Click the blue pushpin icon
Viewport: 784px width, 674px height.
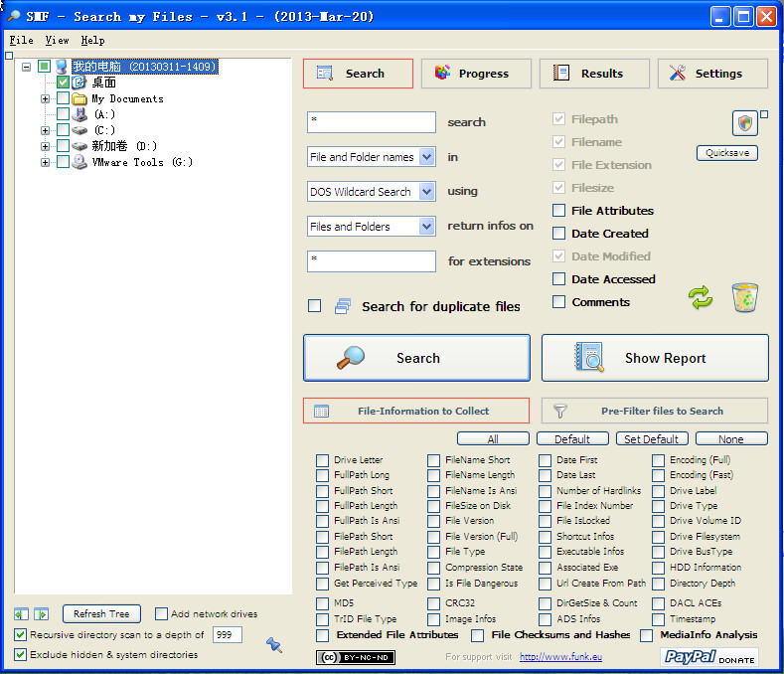click(273, 645)
